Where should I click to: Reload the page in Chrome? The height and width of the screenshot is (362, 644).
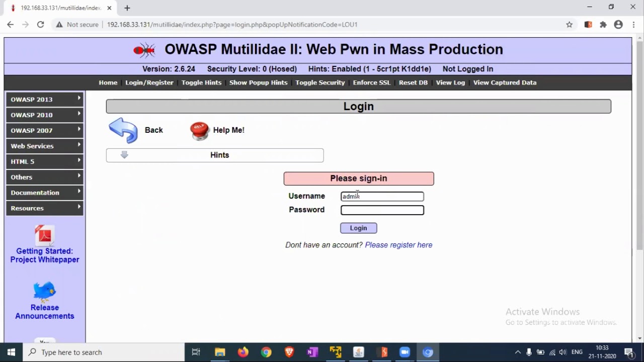(40, 24)
